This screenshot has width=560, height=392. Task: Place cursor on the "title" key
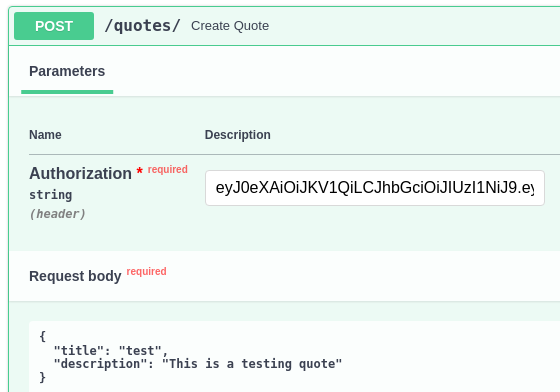click(75, 351)
